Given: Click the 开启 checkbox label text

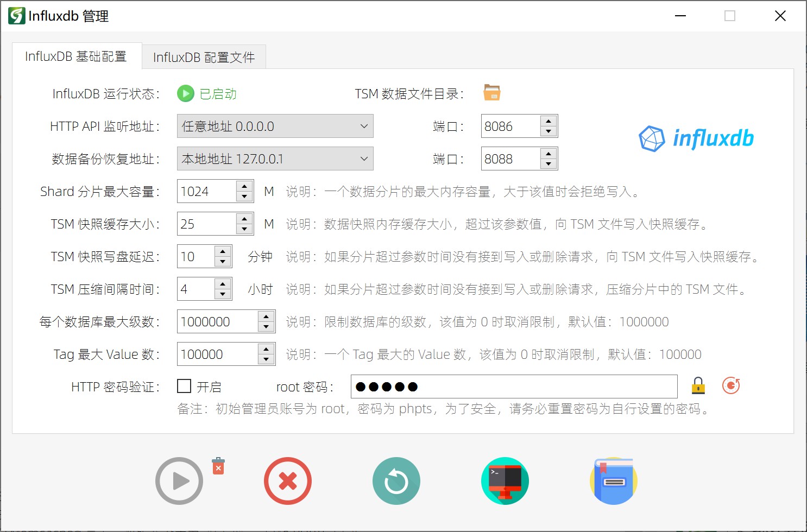Looking at the screenshot, I should (x=209, y=387).
